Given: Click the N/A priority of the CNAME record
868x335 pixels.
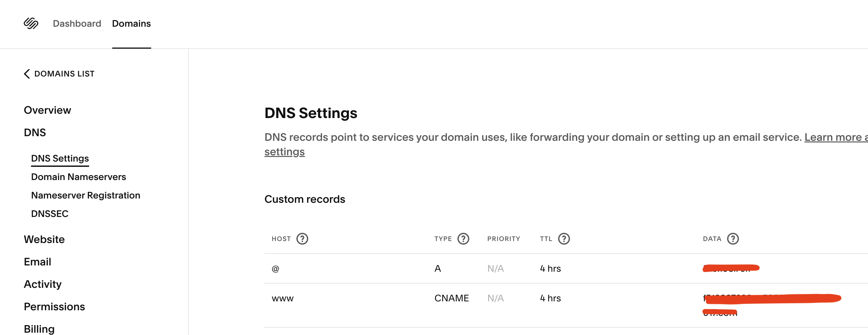Looking at the screenshot, I should point(495,298).
